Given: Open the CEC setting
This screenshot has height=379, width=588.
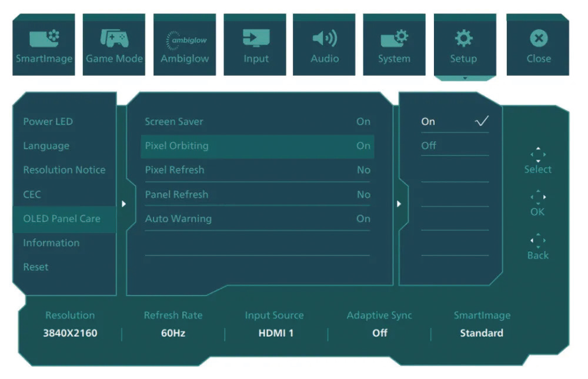Looking at the screenshot, I should tap(32, 194).
